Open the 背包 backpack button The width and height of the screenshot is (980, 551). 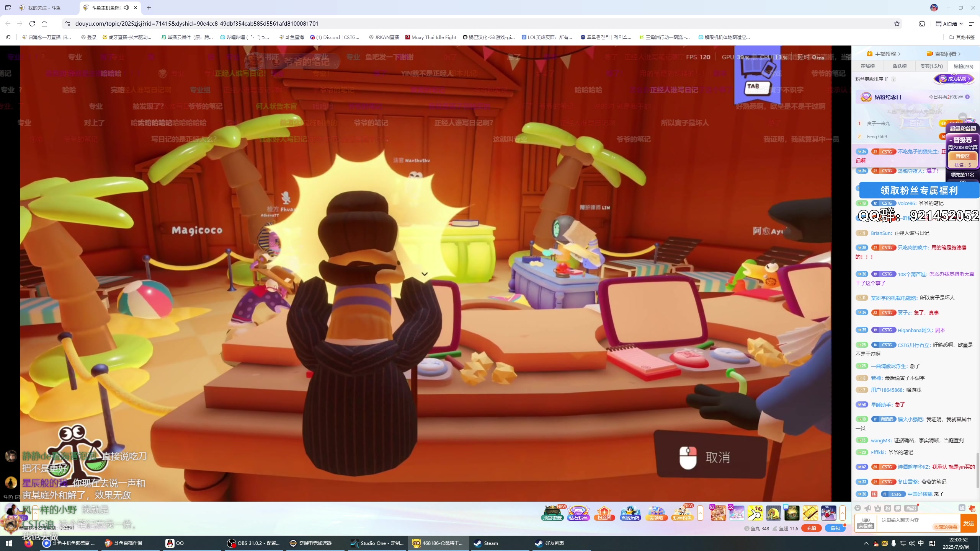point(835,528)
